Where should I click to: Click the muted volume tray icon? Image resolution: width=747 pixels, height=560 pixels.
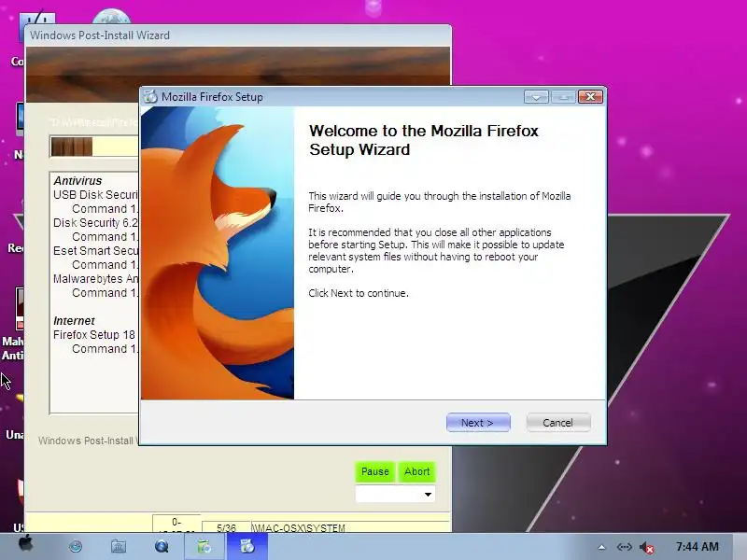(646, 548)
